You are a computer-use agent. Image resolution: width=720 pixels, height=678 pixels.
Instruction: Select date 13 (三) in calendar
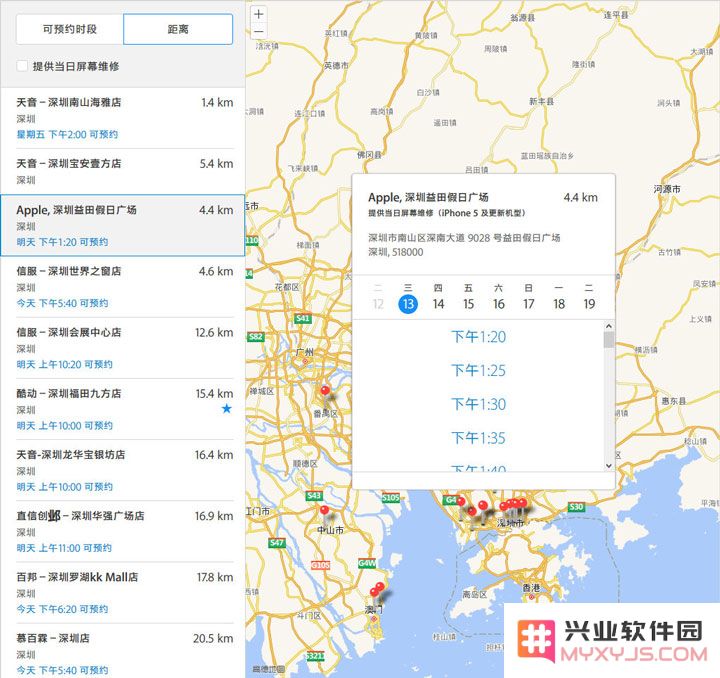click(x=408, y=303)
